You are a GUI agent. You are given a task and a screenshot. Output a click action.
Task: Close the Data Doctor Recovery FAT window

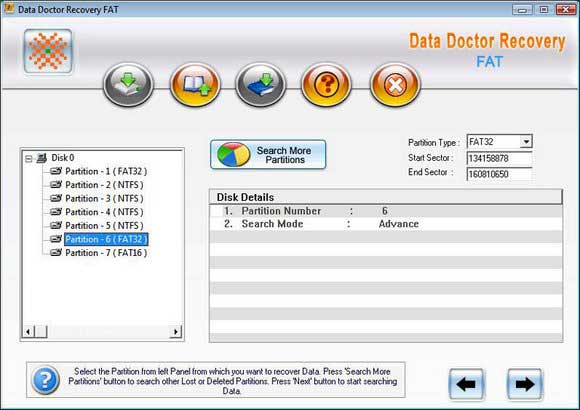point(566,10)
